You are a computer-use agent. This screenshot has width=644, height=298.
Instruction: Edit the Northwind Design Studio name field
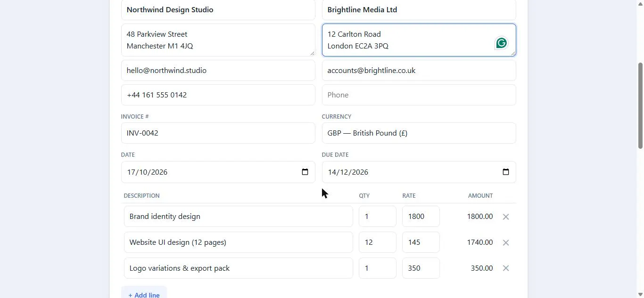pos(218,10)
